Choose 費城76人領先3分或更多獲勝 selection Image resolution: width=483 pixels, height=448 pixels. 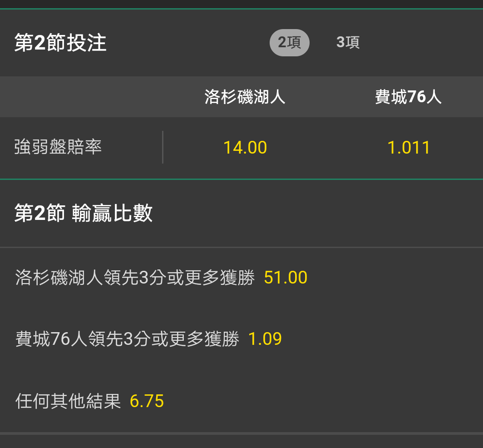tap(127, 339)
